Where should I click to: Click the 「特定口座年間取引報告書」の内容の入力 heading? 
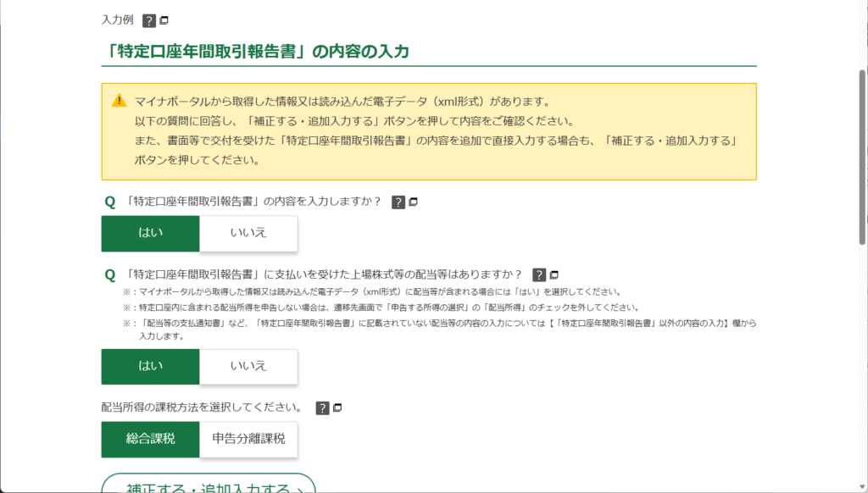click(x=255, y=52)
